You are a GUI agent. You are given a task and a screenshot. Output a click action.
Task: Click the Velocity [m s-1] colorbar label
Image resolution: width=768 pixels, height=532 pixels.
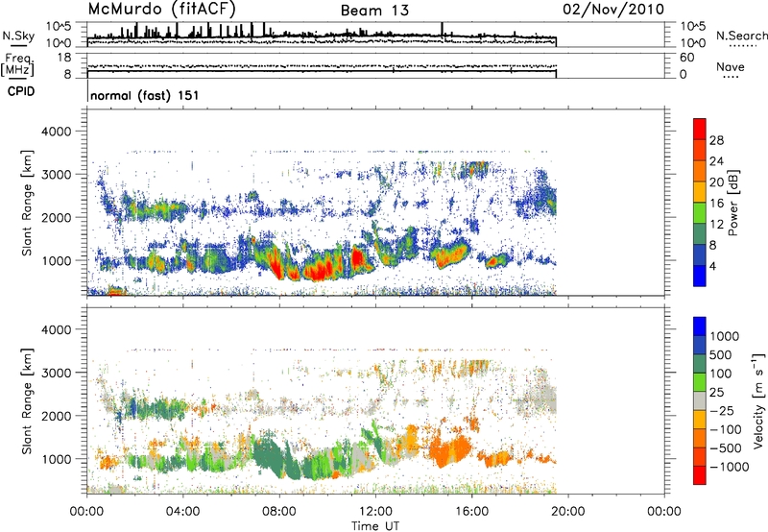(x=758, y=400)
